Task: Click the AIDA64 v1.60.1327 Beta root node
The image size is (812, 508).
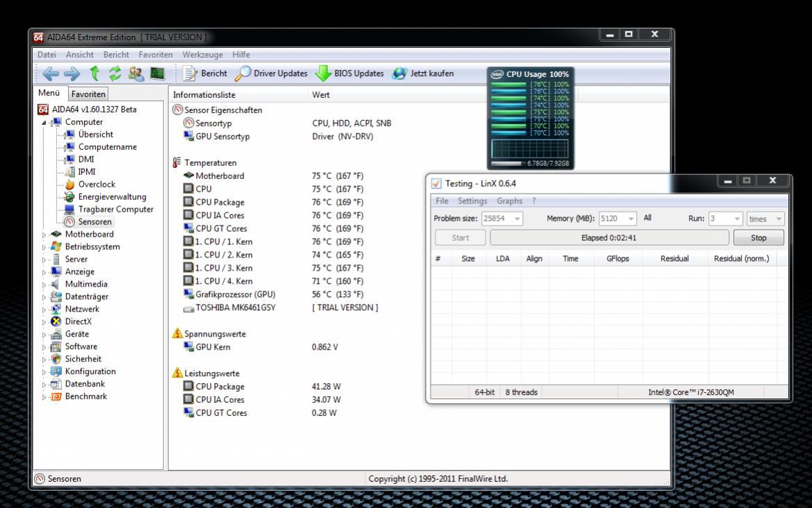Action: click(x=94, y=109)
